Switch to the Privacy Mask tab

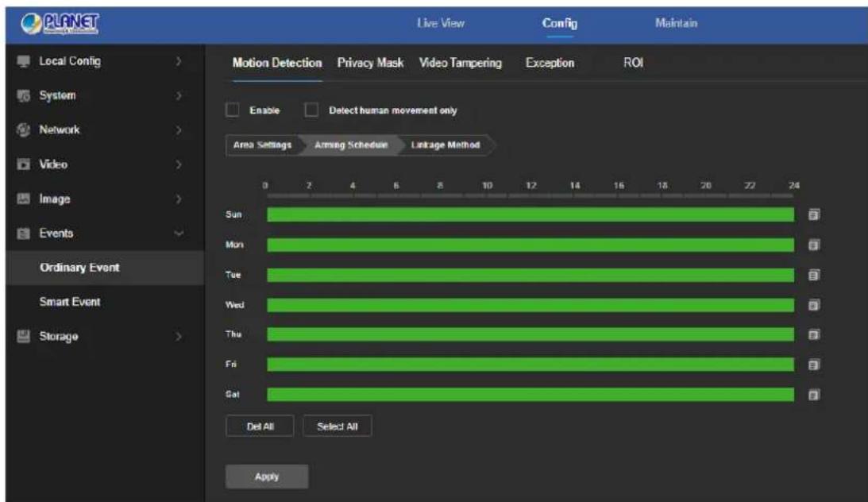[x=370, y=63]
